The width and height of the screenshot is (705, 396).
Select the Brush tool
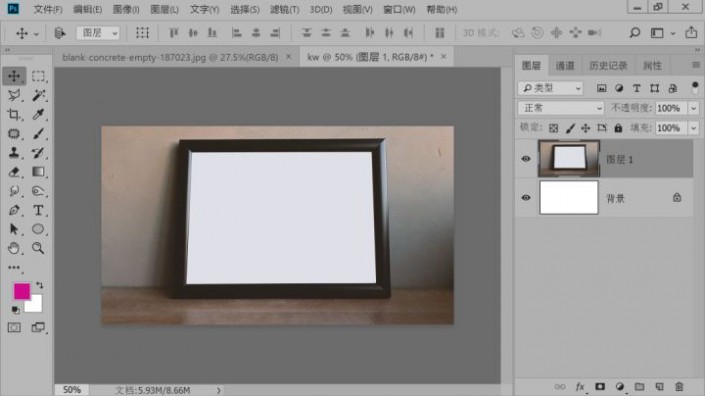pos(38,133)
